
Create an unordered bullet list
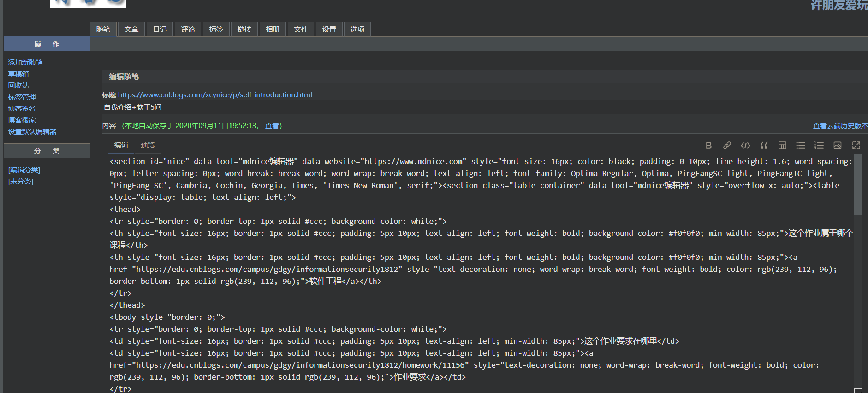pyautogui.click(x=801, y=146)
